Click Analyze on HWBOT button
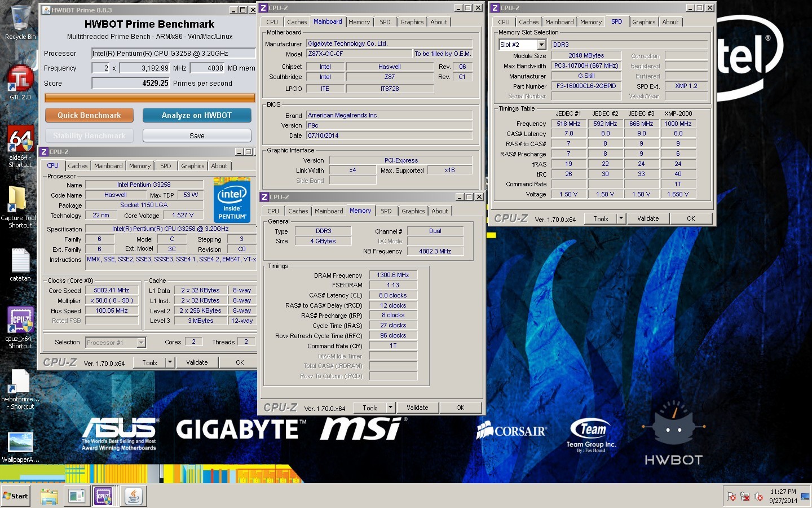This screenshot has width=812, height=508. click(196, 115)
